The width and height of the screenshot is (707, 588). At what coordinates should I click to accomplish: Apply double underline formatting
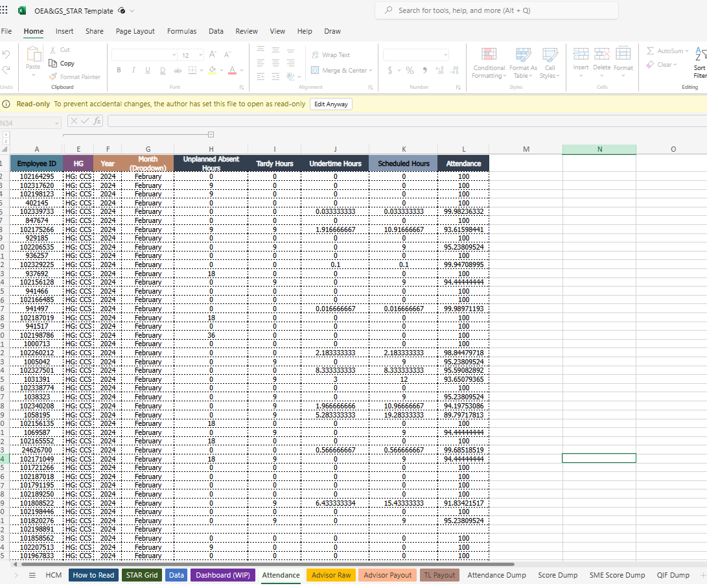click(163, 71)
